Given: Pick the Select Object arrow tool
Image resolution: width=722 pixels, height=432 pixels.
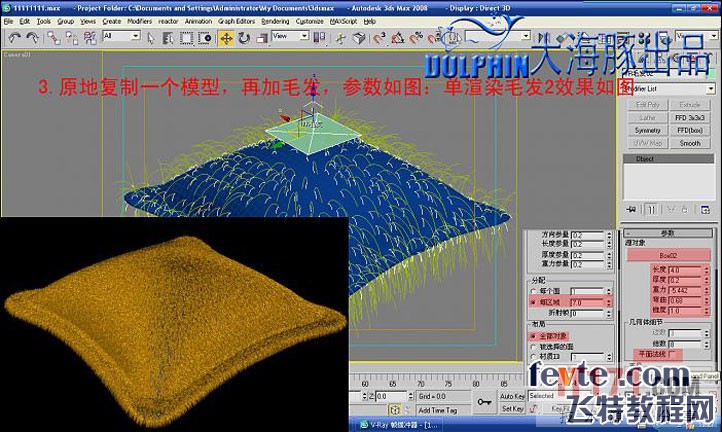Looking at the screenshot, I should (x=151, y=38).
